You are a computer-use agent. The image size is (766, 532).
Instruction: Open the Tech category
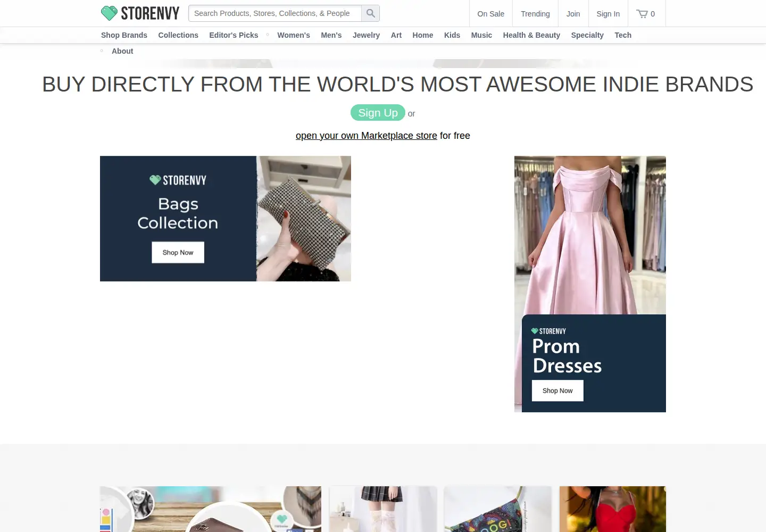point(623,35)
